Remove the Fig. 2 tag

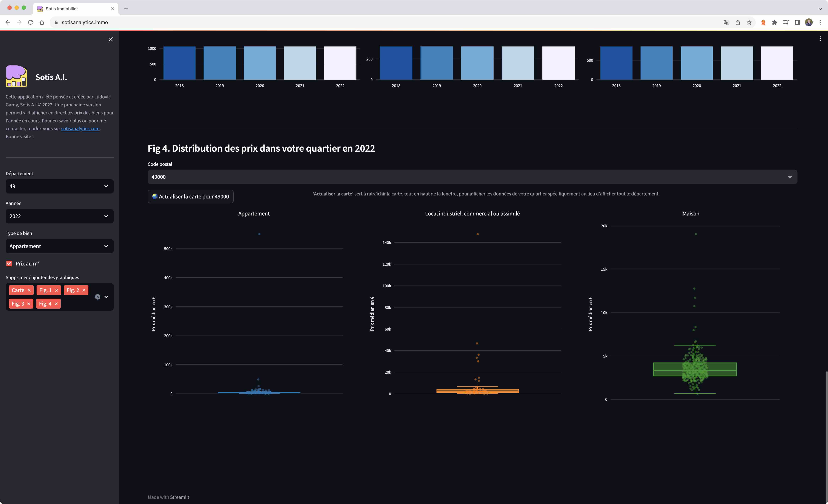click(84, 290)
